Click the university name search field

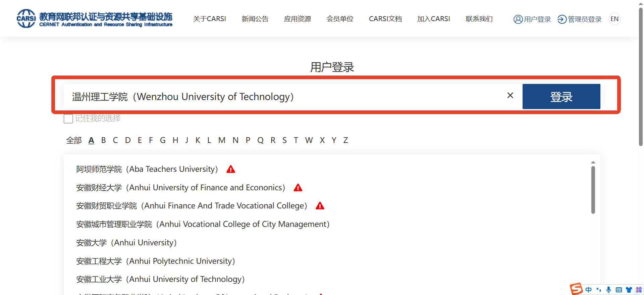pyautogui.click(x=282, y=97)
